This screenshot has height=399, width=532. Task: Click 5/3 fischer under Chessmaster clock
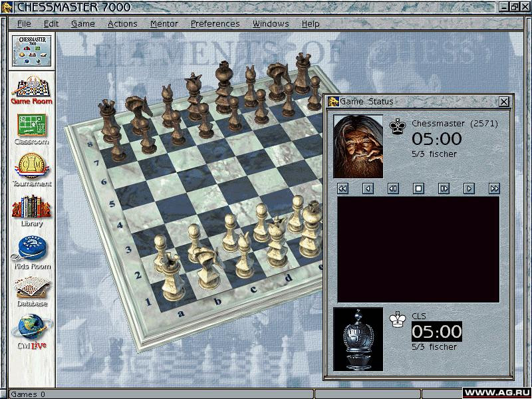pos(434,154)
